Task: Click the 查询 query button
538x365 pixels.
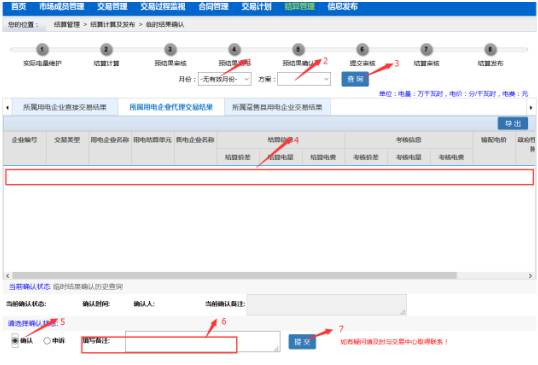Action: tap(355, 79)
